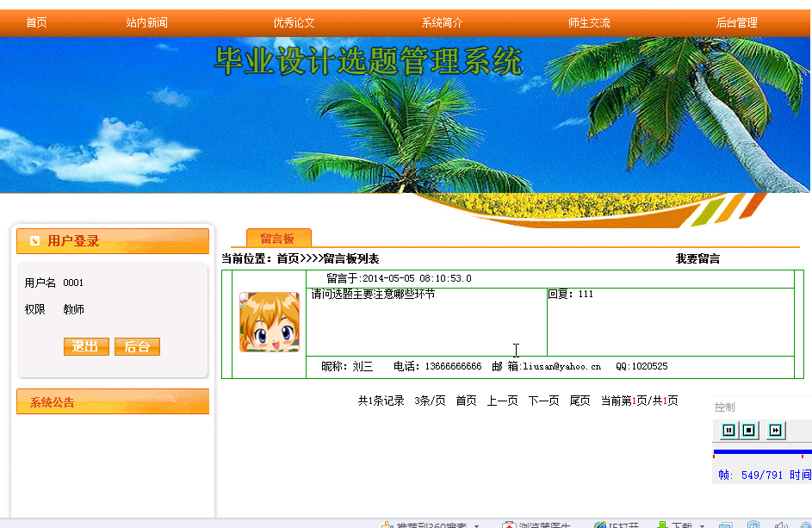Open the 站内新闻 navigation menu
This screenshot has width=812, height=528.
(x=146, y=22)
